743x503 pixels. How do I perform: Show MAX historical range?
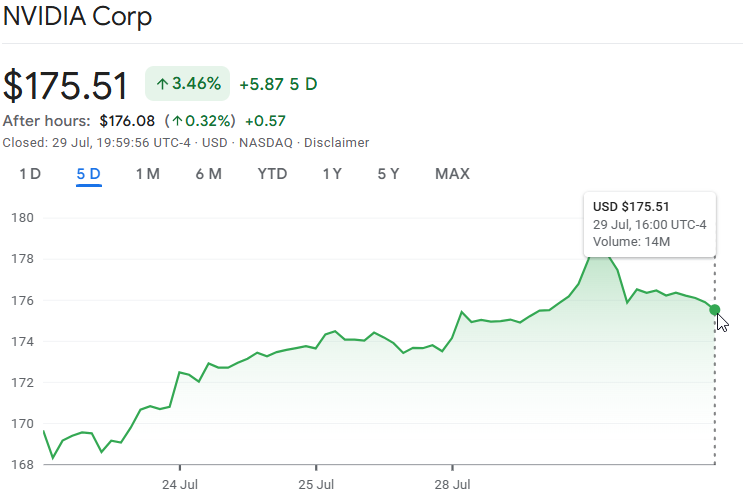(453, 174)
